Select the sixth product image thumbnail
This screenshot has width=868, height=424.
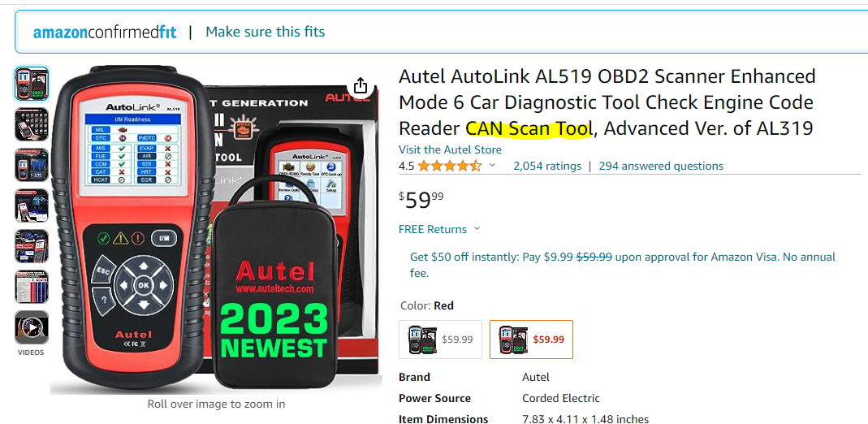click(32, 287)
